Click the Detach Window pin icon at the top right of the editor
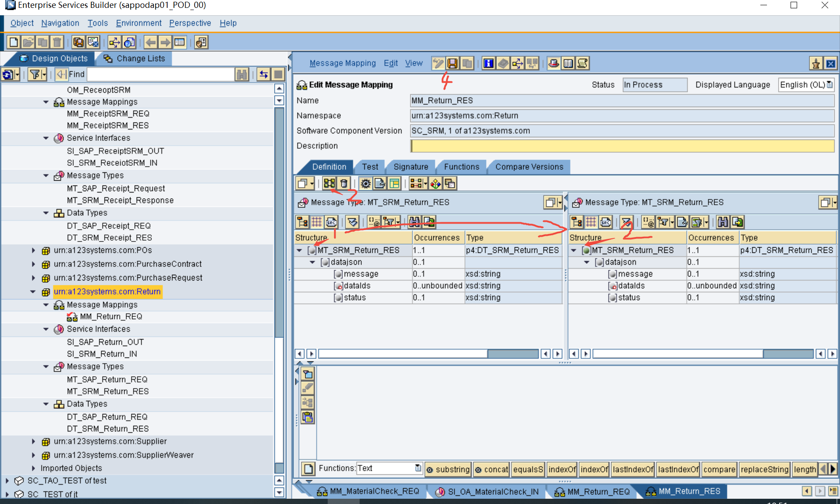The height and width of the screenshot is (504, 840). coord(816,64)
